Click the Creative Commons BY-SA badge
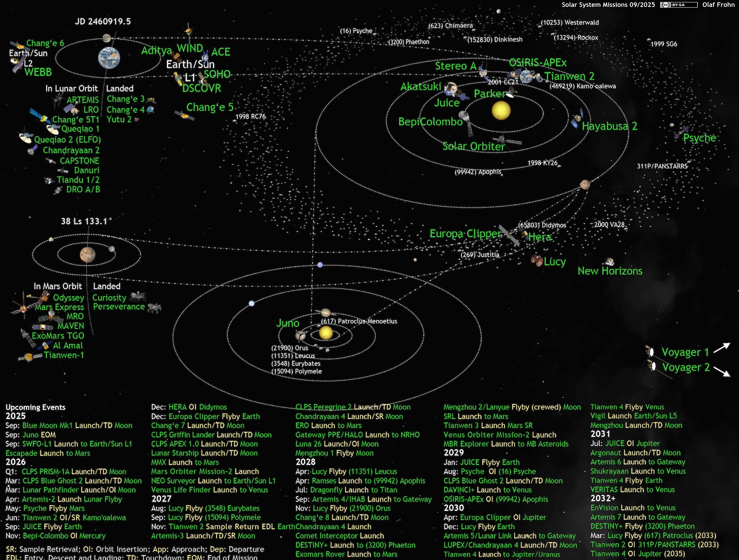This screenshot has width=739, height=560. 678,5
